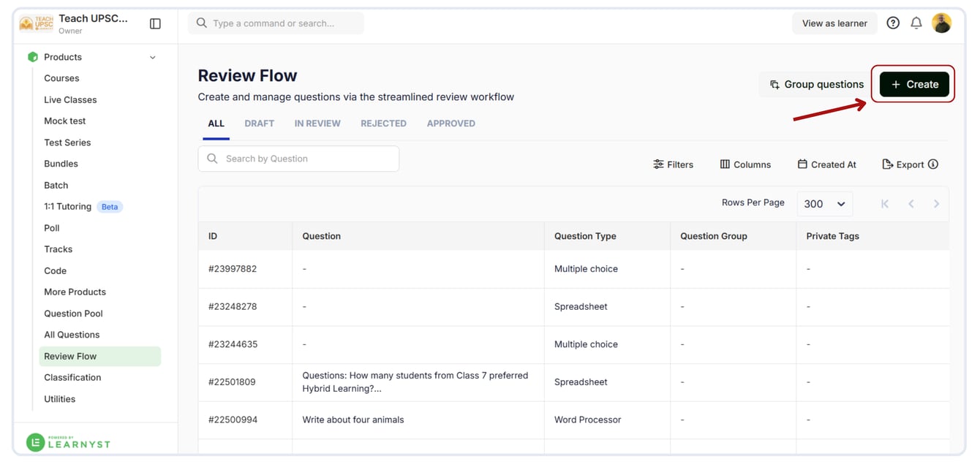
Task: Open notifications bell icon
Action: pyautogui.click(x=916, y=23)
